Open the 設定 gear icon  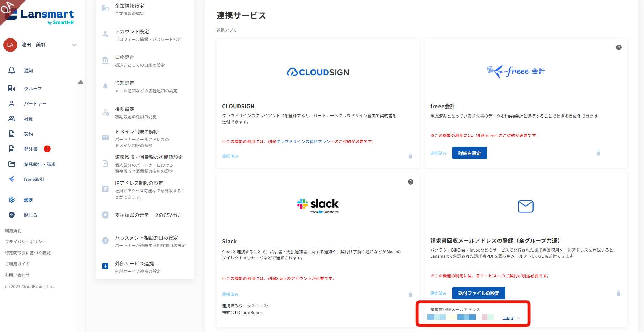point(12,200)
